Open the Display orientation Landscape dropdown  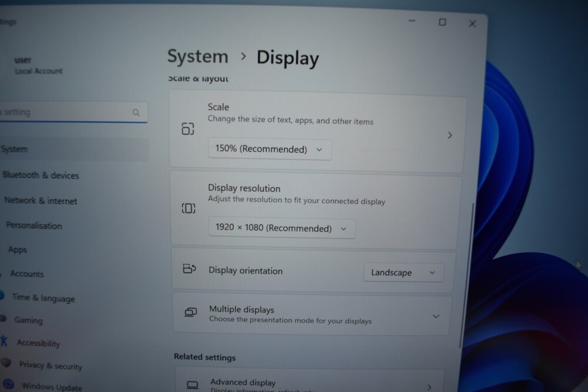point(403,273)
